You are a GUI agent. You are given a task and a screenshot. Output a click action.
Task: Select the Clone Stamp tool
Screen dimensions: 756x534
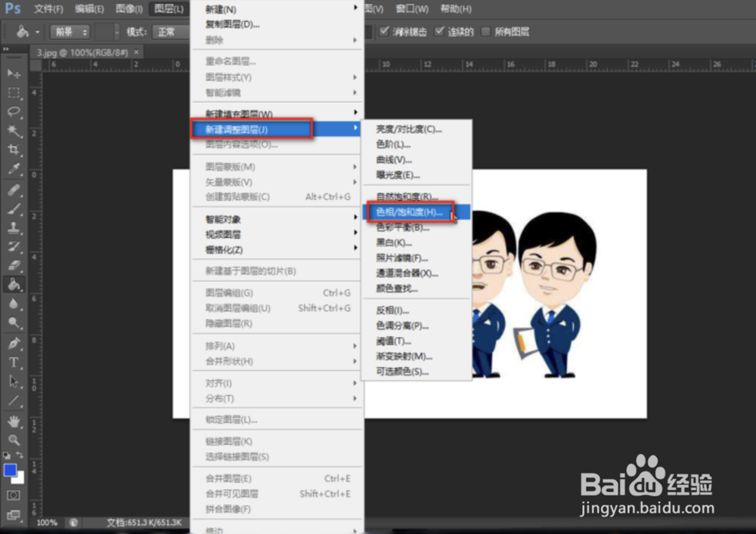point(14,227)
